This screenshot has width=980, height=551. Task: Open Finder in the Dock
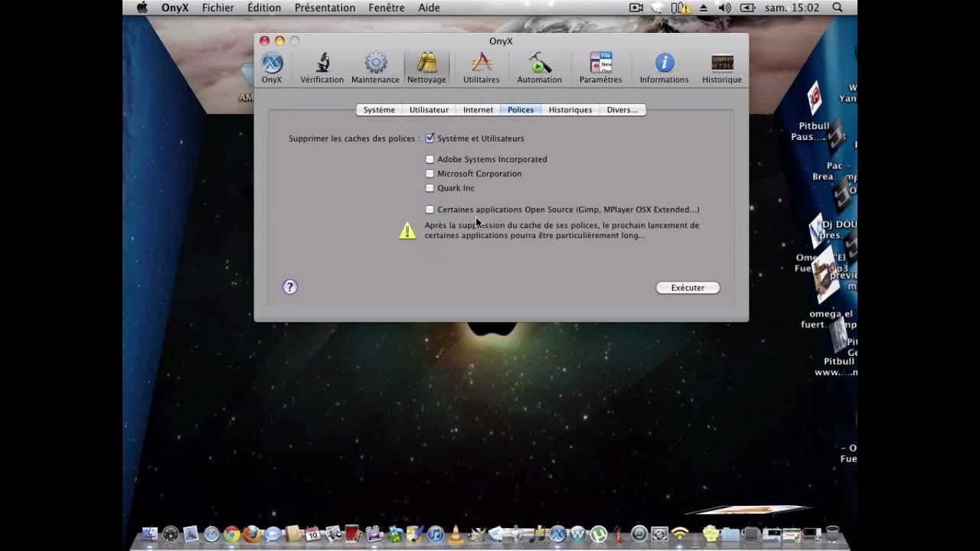pos(150,534)
